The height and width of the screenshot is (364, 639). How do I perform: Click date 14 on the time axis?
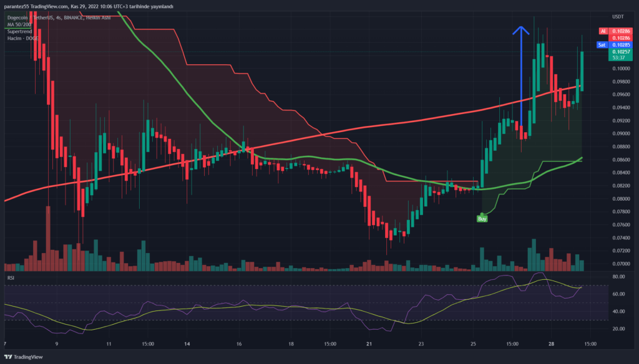(187, 343)
